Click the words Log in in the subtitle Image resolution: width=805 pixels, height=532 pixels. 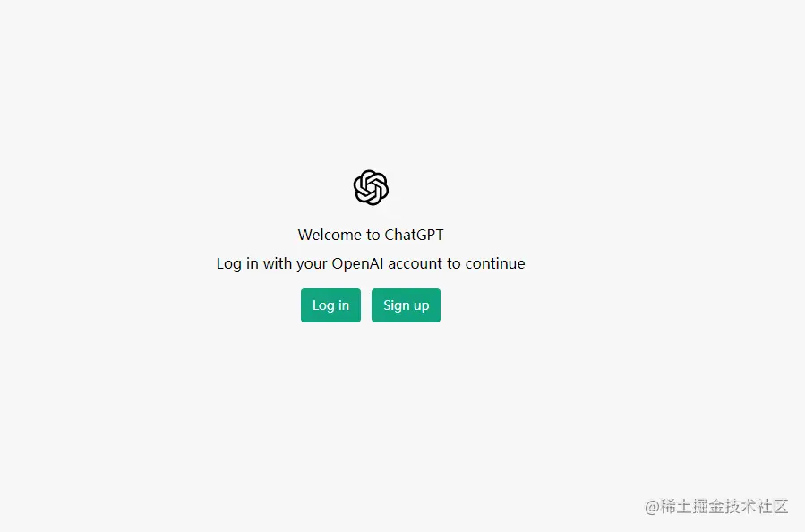[237, 264]
